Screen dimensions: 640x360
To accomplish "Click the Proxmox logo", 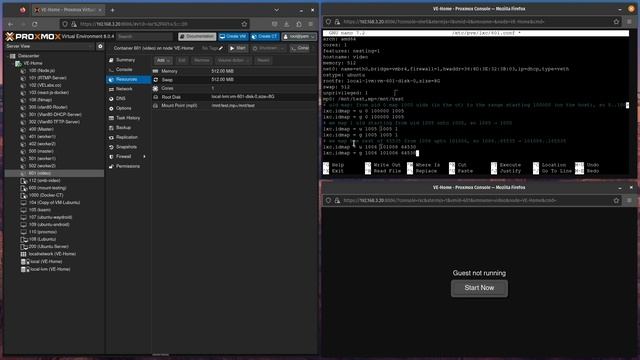I will [33, 37].
